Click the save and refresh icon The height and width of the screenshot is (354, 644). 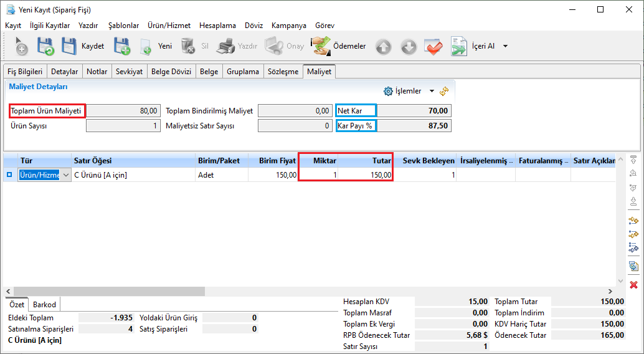(45, 46)
